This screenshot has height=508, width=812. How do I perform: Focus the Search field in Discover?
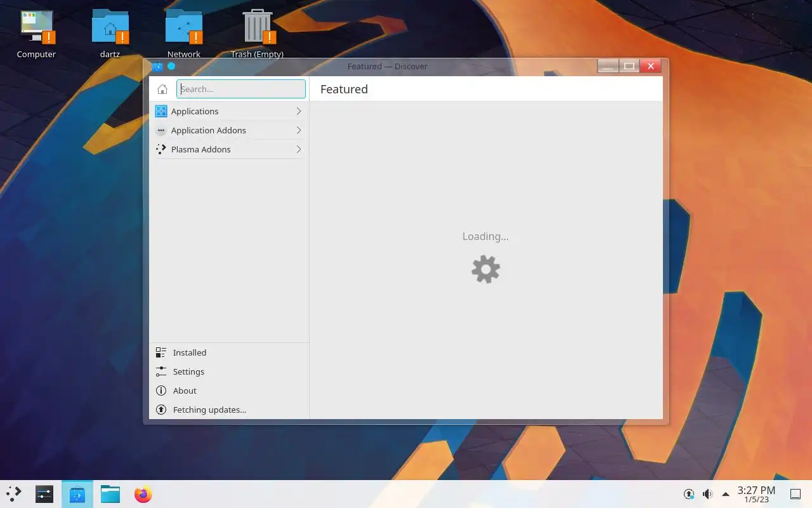click(241, 89)
